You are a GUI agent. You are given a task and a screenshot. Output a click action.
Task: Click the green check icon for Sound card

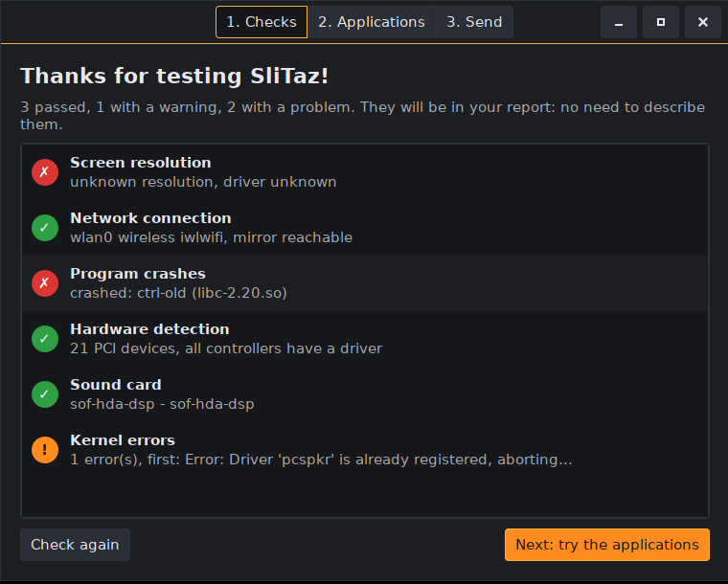[x=45, y=394]
